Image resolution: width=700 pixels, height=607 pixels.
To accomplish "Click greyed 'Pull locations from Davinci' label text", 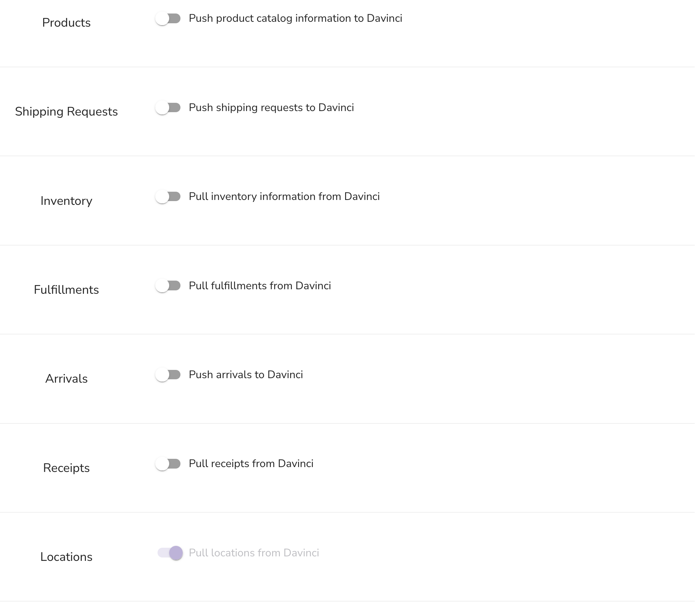I will coord(254,553).
